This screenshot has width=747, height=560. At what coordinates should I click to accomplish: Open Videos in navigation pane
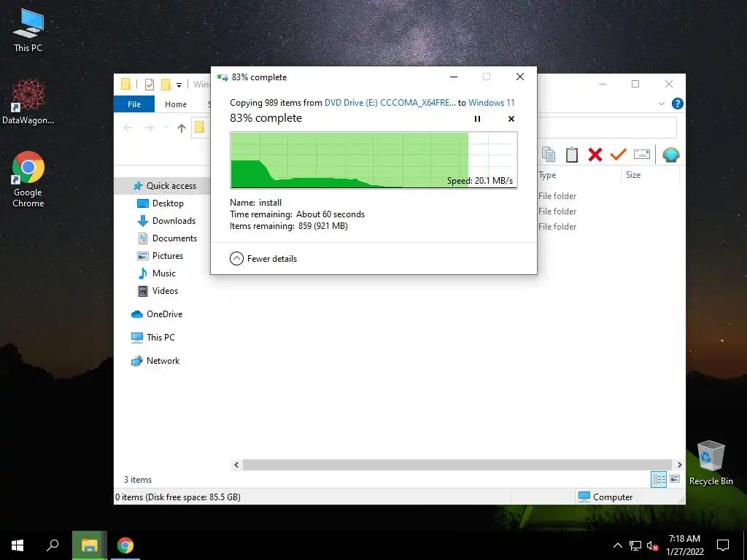click(x=158, y=291)
